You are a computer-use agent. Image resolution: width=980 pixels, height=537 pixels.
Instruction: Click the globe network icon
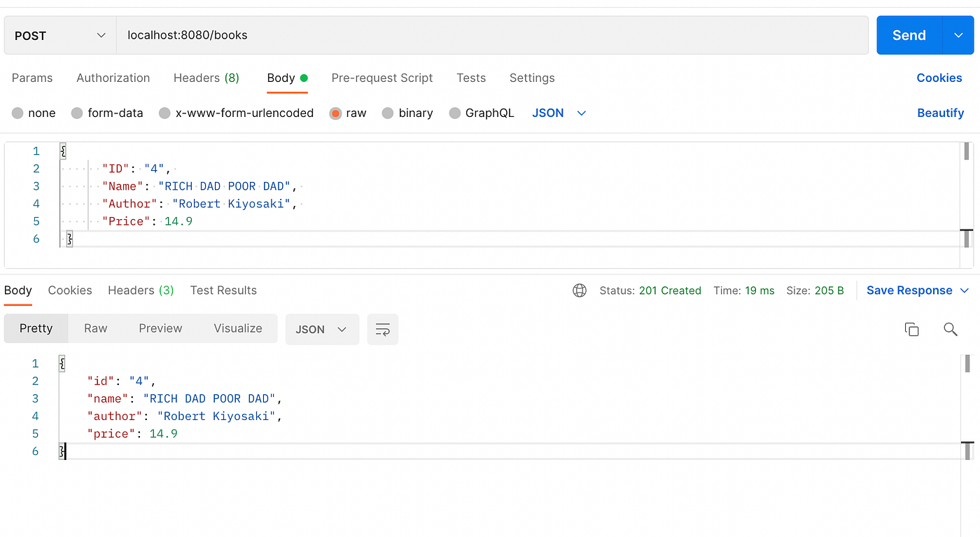[x=580, y=291]
